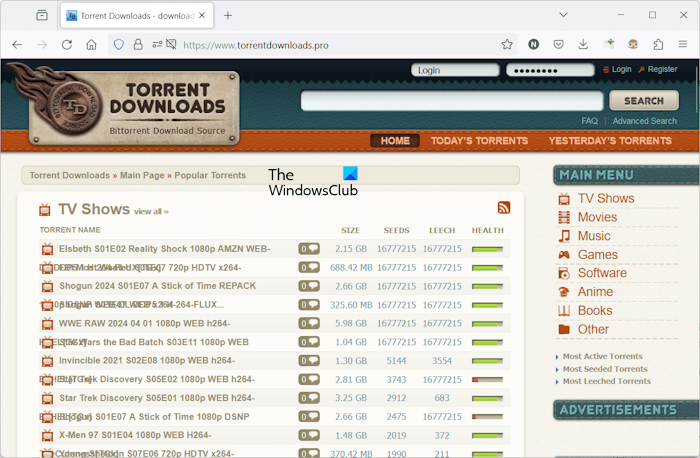Image resolution: width=700 pixels, height=458 pixels.
Task: Go back with the browser back arrow
Action: [17, 45]
